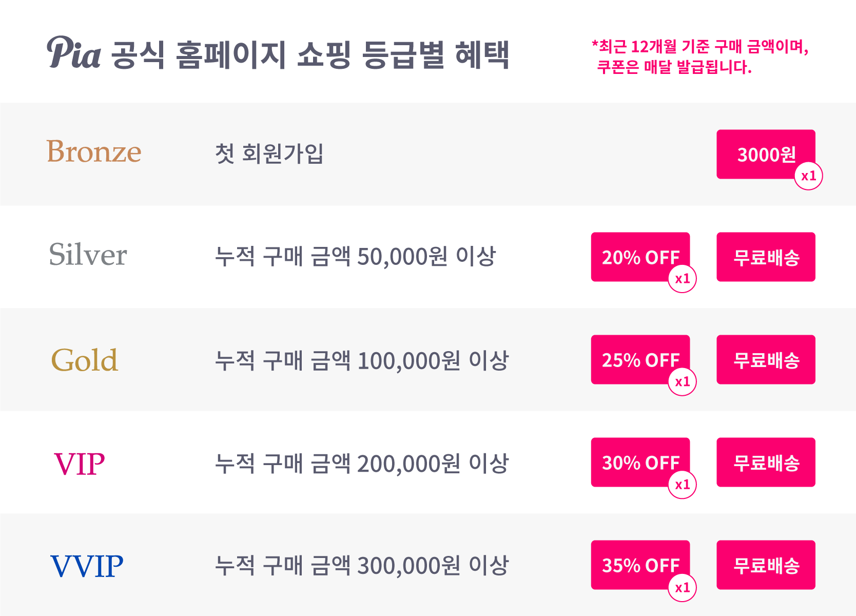Select the 30% OFF coupon for VIP
Screen dimensions: 856x616
pos(640,462)
